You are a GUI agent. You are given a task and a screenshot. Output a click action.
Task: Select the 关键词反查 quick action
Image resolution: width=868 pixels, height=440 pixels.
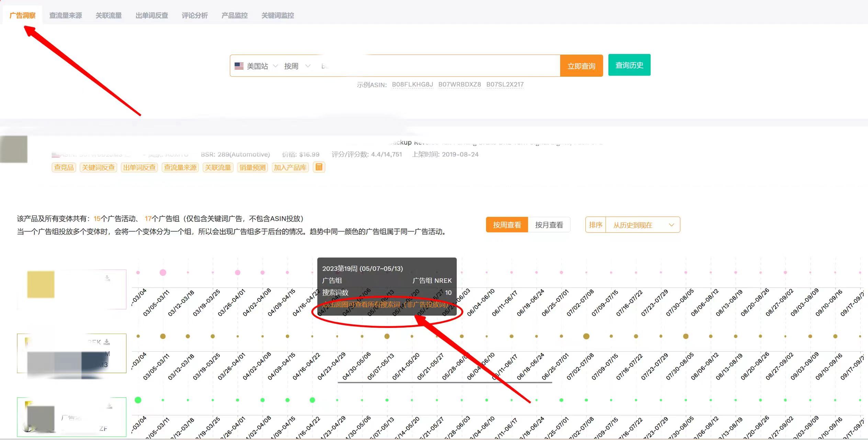[98, 167]
